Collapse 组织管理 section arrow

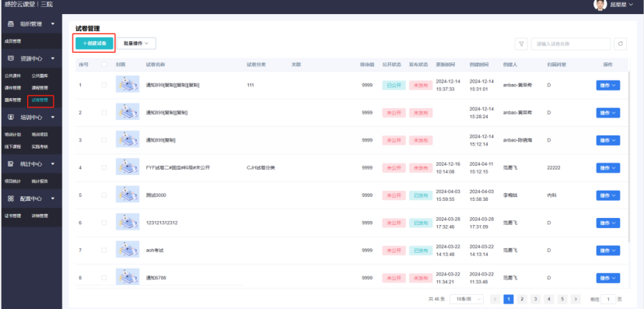click(x=53, y=24)
